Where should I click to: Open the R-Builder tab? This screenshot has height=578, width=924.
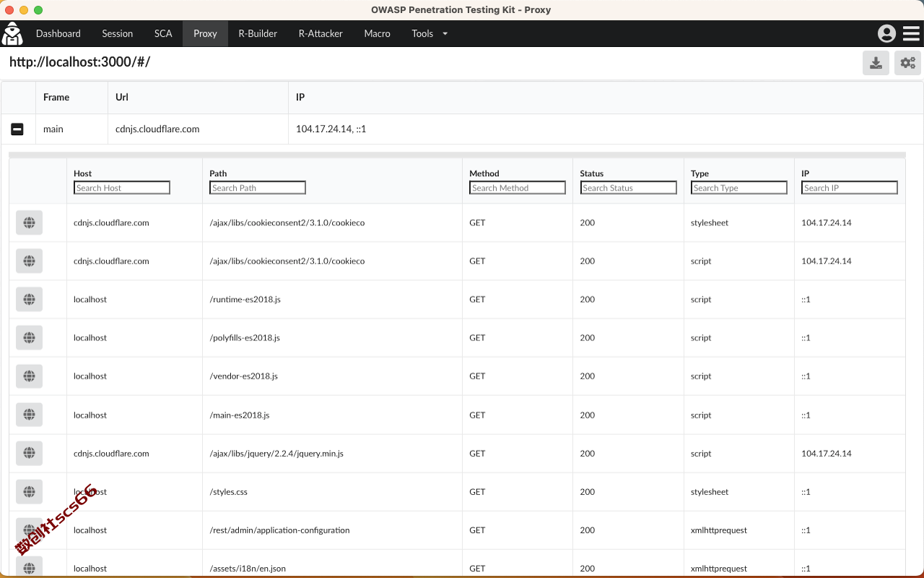point(258,33)
